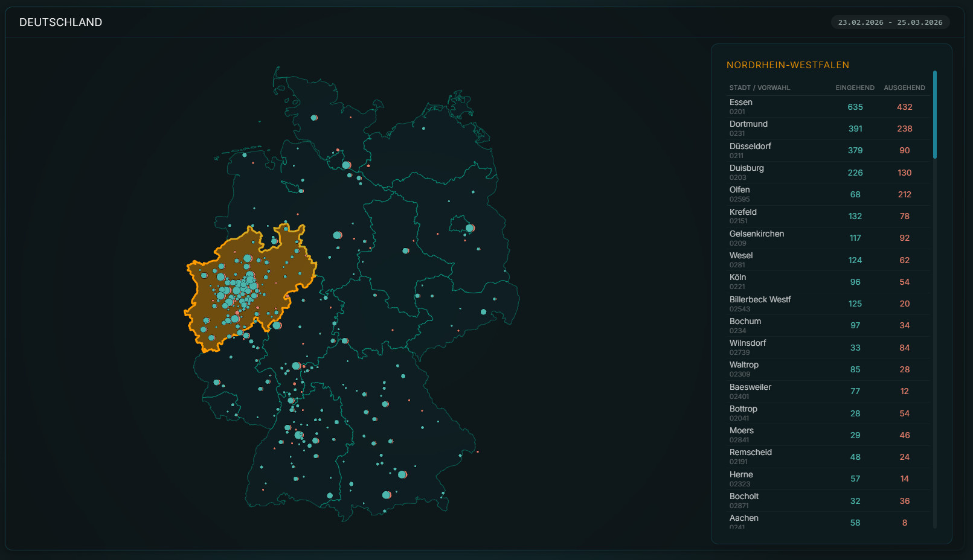Select the Essen row in the table
The height and width of the screenshot is (560, 973).
pyautogui.click(x=827, y=107)
